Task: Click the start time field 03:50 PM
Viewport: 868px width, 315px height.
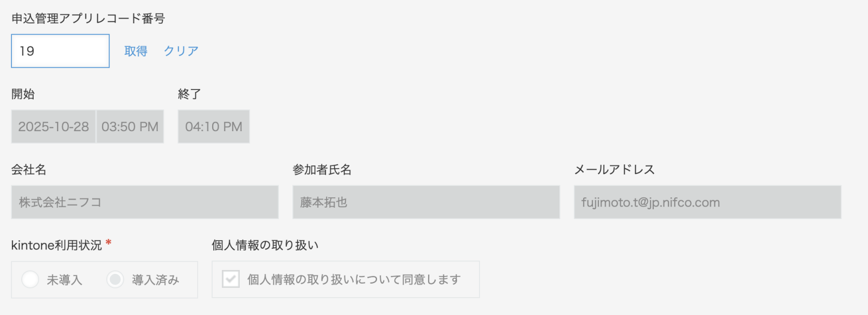Action: click(x=130, y=127)
